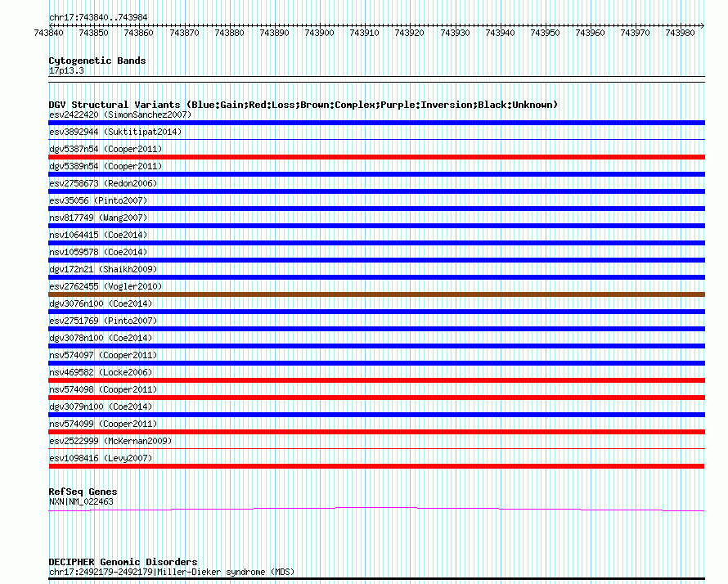Select ruler position 743930
Screen dimensions: 728x584
455,33
